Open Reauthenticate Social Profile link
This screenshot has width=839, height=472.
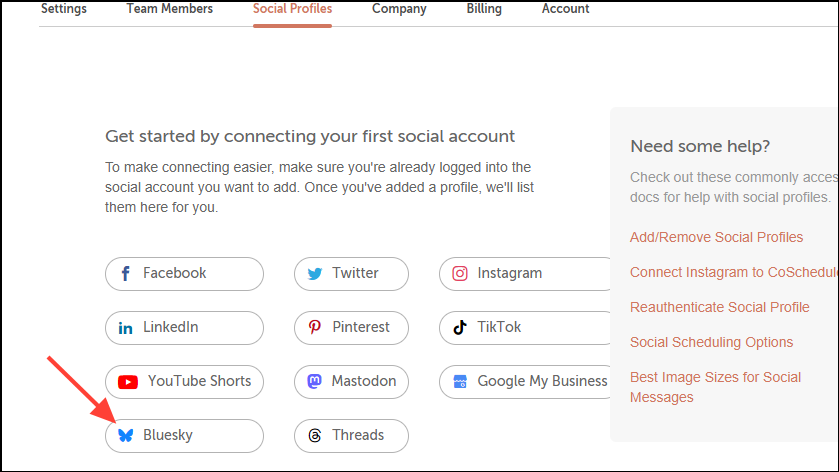(719, 307)
